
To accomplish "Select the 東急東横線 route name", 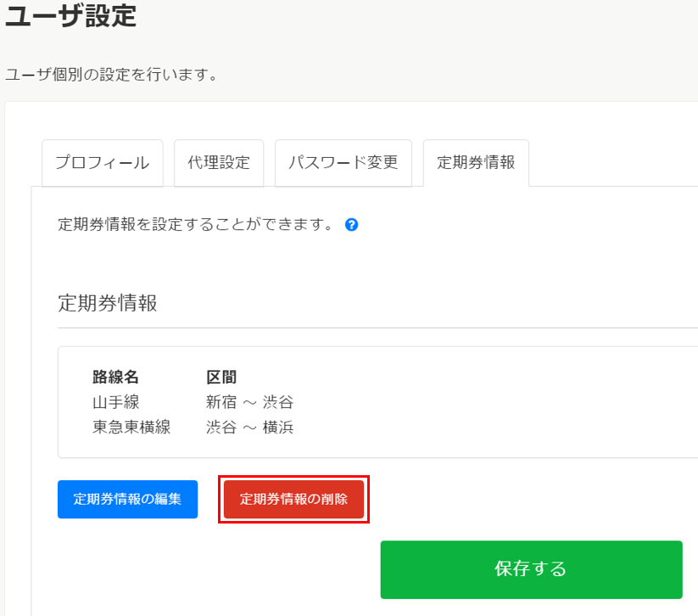I will point(131,428).
